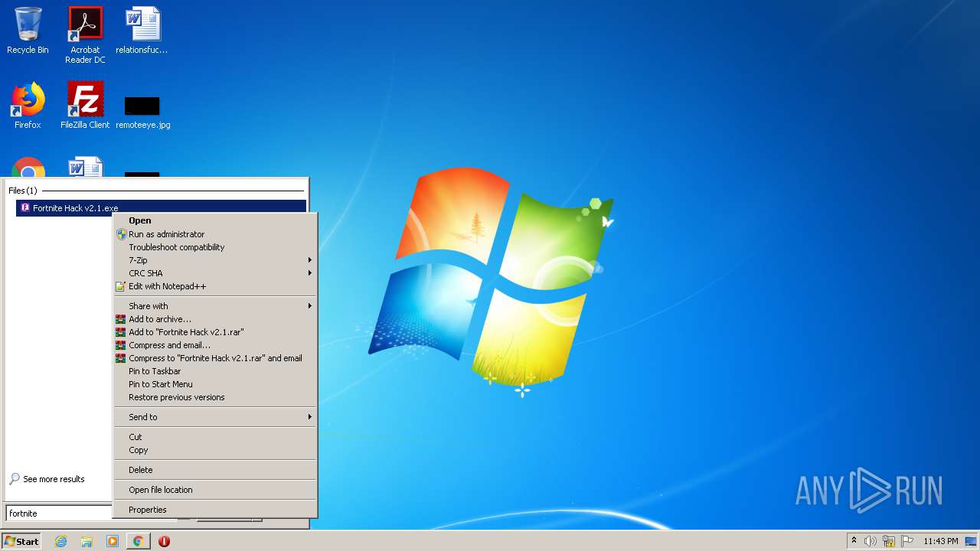Expand the 7-Zip submenu
The image size is (980, 551).
[x=214, y=260]
